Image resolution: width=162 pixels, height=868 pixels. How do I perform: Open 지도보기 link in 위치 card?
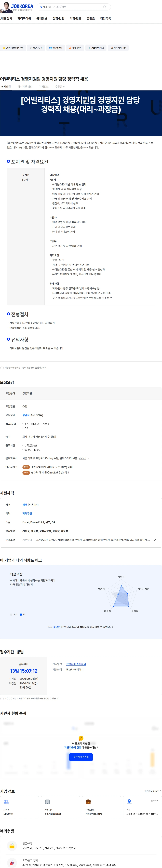pyautogui.click(x=155, y=801)
